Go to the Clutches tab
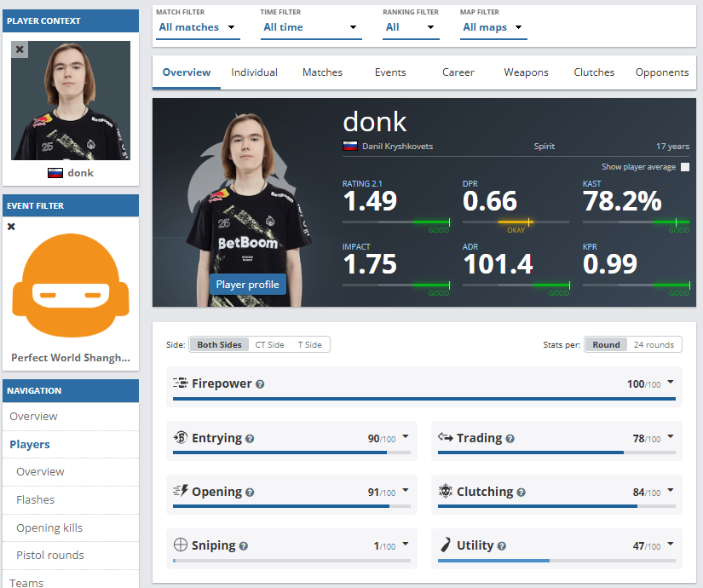This screenshot has height=588, width=703. click(594, 72)
